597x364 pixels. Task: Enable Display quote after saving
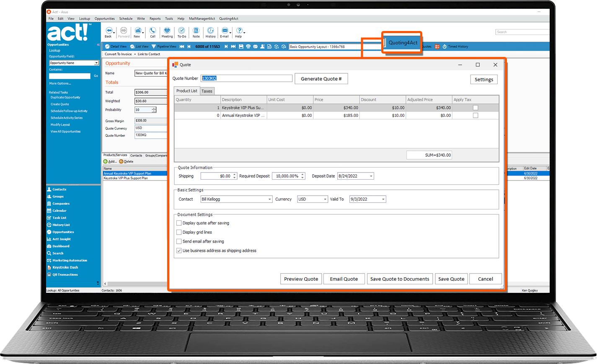click(x=179, y=223)
